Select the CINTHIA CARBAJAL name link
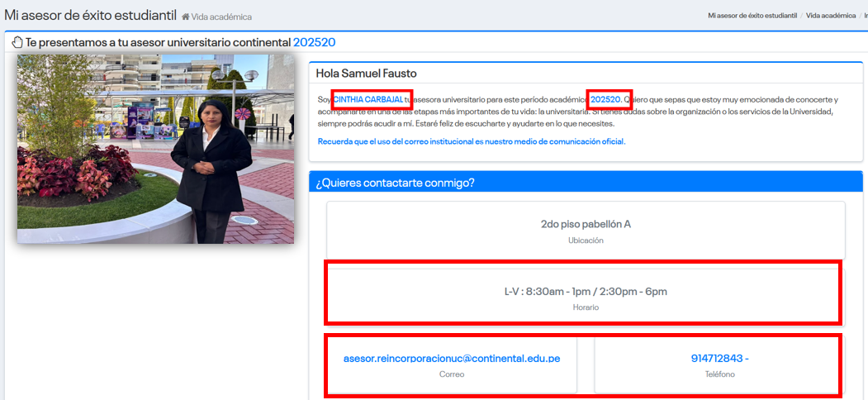Viewport: 868px width, 400px height. click(x=368, y=99)
